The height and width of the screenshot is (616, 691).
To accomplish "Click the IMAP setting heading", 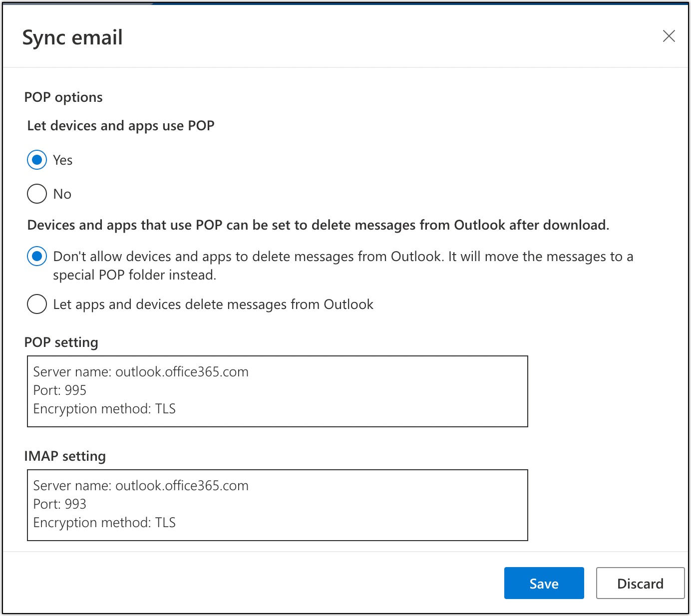I will coord(65,456).
